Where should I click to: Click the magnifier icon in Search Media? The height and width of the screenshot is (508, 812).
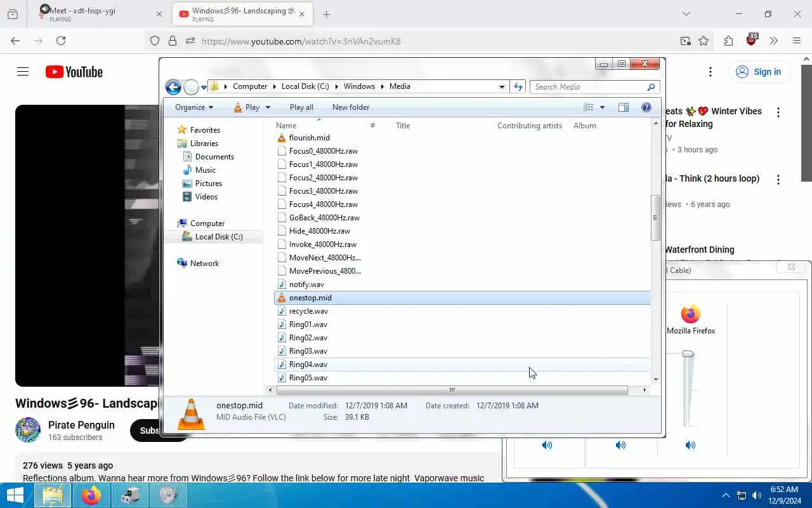(x=651, y=87)
